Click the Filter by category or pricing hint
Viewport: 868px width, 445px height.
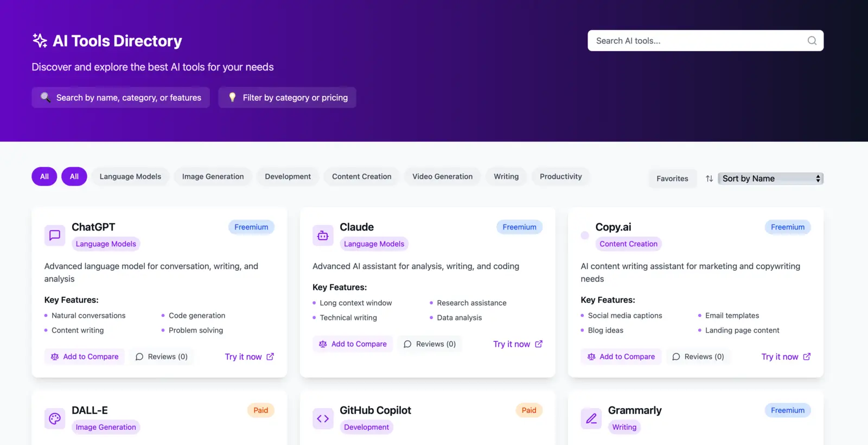click(x=287, y=98)
